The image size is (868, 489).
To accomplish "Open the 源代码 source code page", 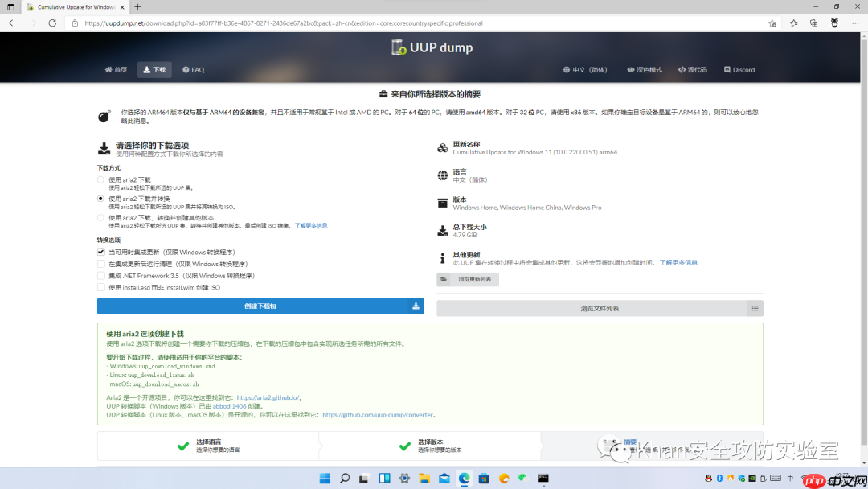I will coord(692,69).
